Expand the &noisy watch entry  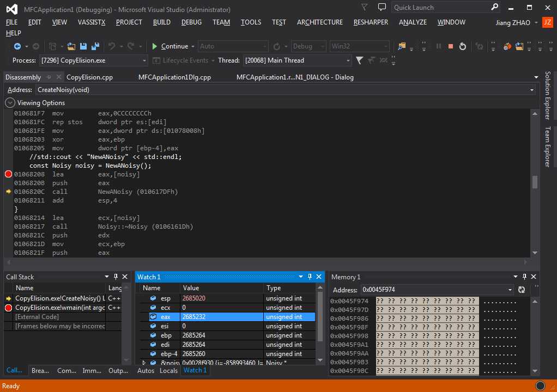[x=144, y=363]
